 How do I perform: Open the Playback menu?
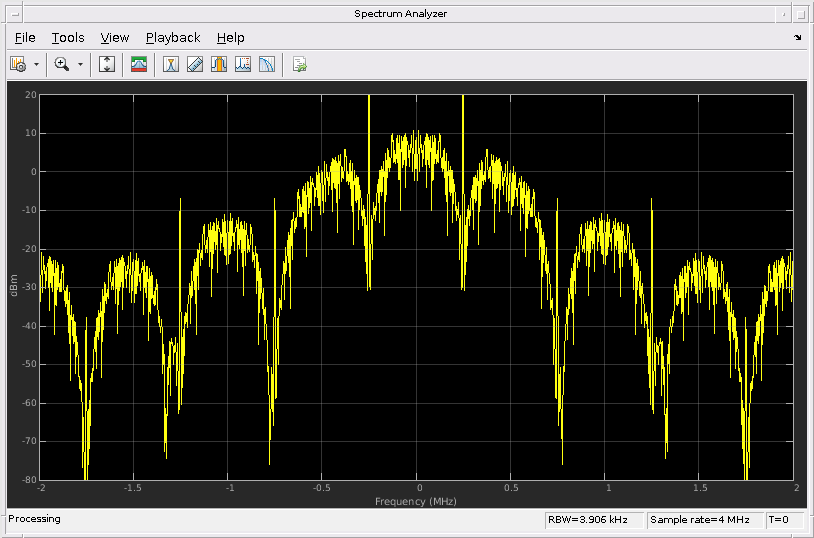coord(173,37)
